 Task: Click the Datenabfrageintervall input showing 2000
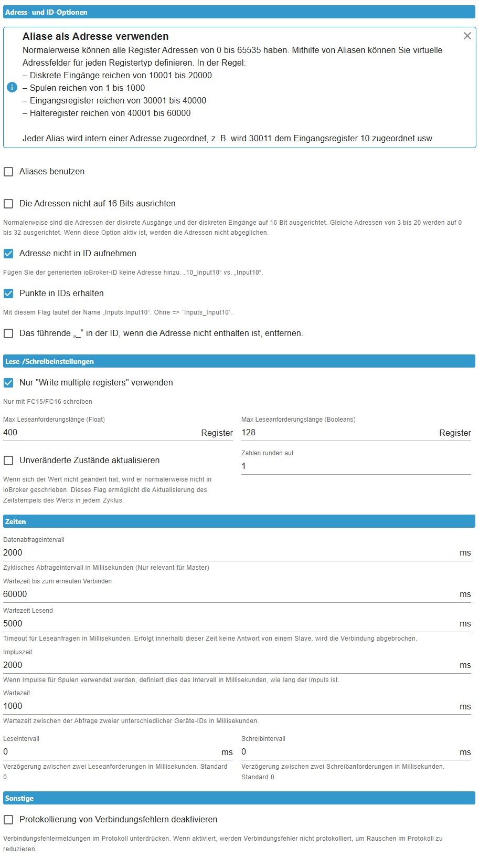click(x=229, y=553)
